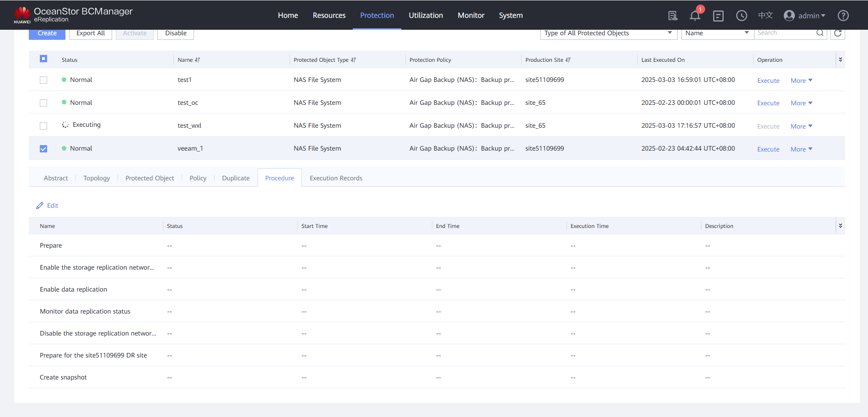Check the checkbox for test1 row
The image size is (868, 417).
pos(43,80)
